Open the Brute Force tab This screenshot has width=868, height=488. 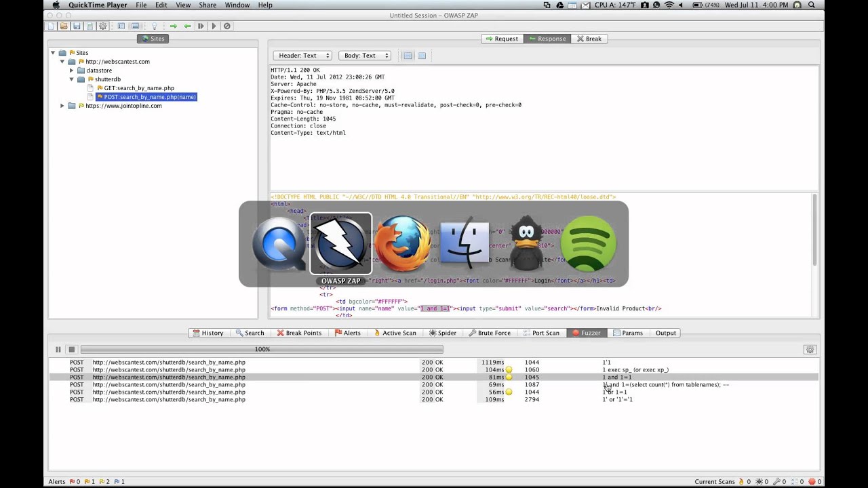490,333
